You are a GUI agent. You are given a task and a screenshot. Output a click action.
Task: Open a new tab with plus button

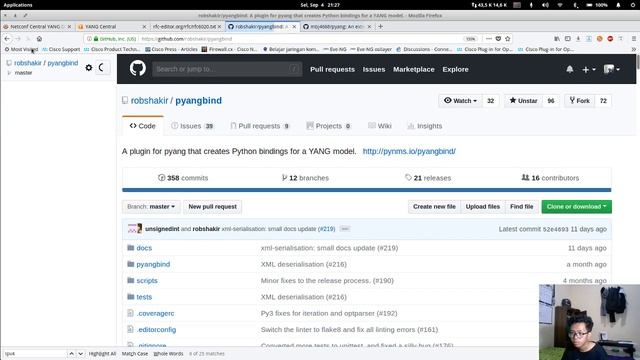tap(380, 26)
